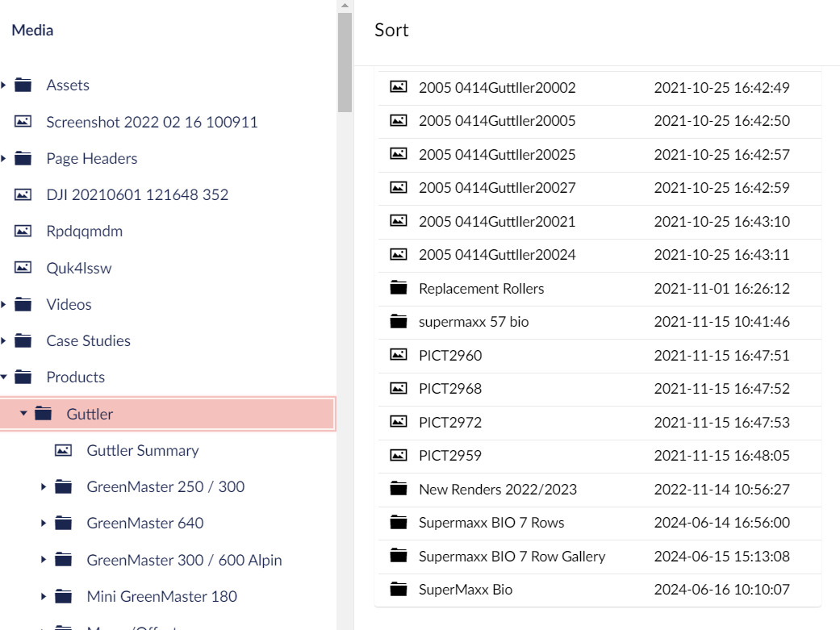Expand the GreenMaster 640 folder
The height and width of the screenshot is (630, 840).
tap(44, 524)
